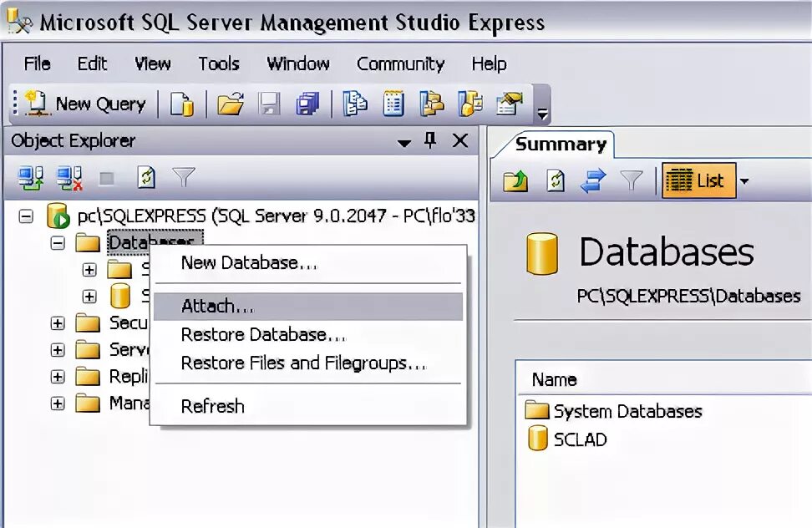The height and width of the screenshot is (528, 812).
Task: Click the Synchronize arrows icon in Summary toolbar
Action: tap(593, 180)
